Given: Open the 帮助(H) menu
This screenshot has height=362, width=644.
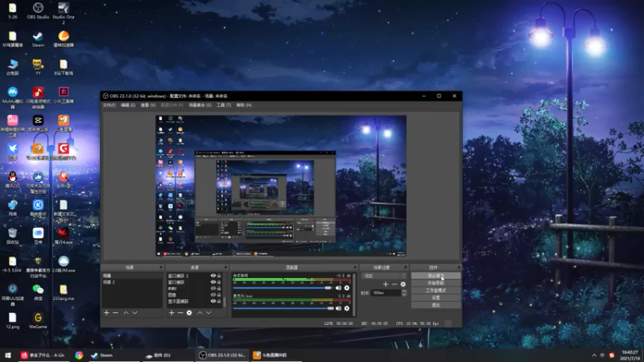Looking at the screenshot, I should coord(244,105).
